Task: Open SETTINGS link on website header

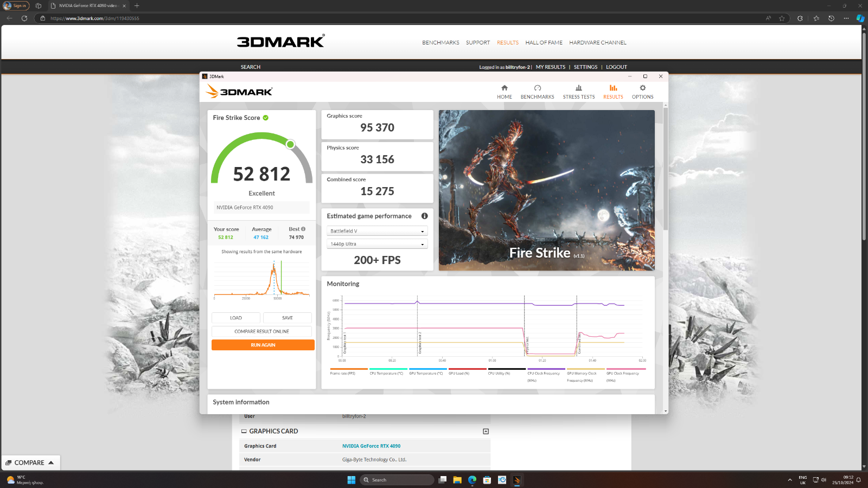Action: [585, 67]
